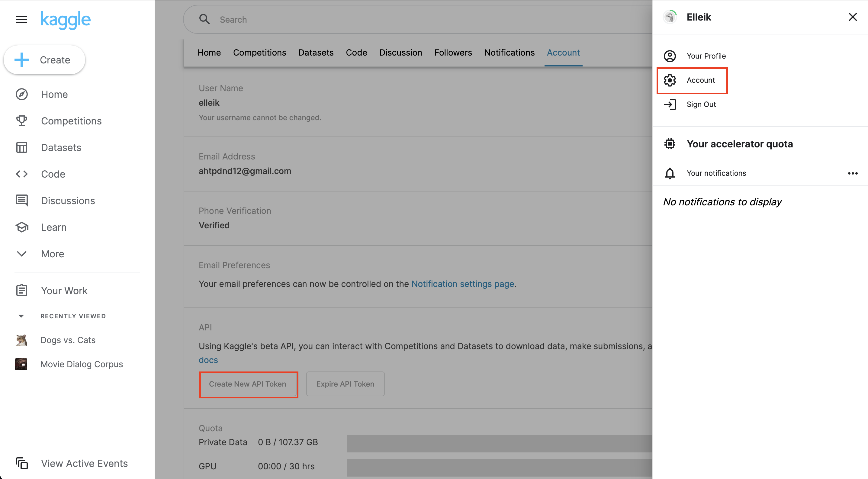
Task: Open Learn graduation cap icon
Action: coord(21,227)
